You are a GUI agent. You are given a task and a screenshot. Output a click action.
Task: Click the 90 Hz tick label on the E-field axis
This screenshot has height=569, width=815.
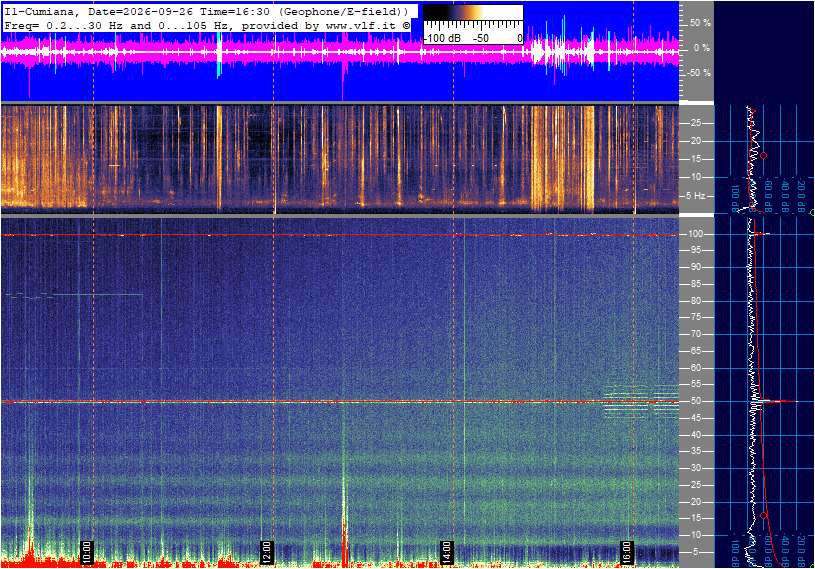pyautogui.click(x=695, y=267)
